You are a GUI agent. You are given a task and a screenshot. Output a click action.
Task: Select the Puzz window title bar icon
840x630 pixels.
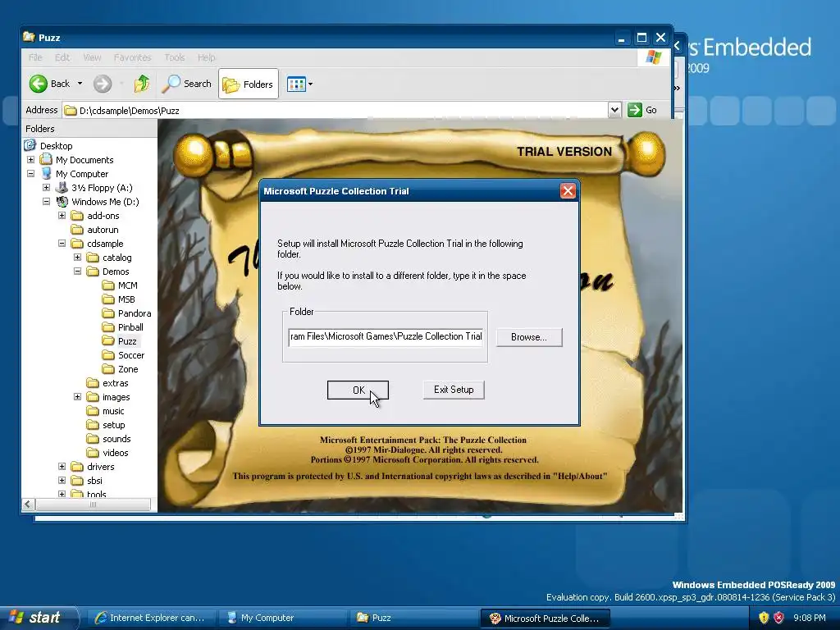pos(29,37)
